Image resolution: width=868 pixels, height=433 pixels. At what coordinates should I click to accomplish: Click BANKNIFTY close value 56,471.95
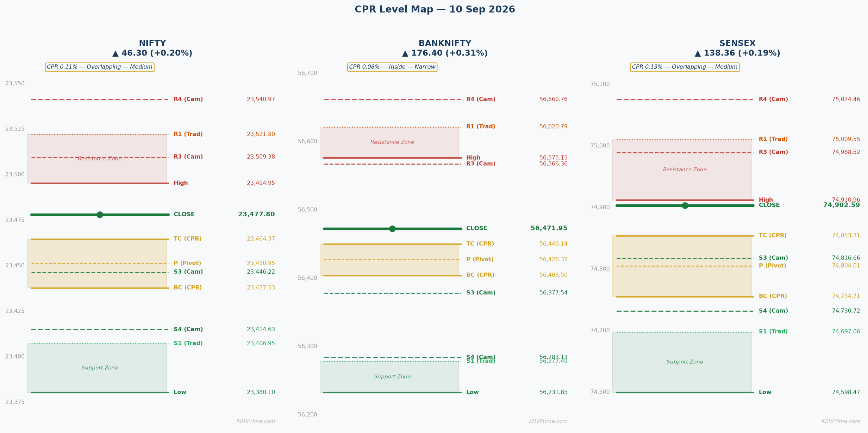pos(549,228)
